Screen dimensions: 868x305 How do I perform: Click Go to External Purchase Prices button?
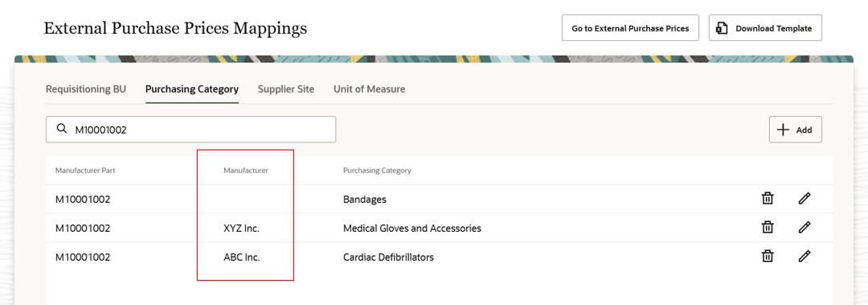(x=631, y=27)
